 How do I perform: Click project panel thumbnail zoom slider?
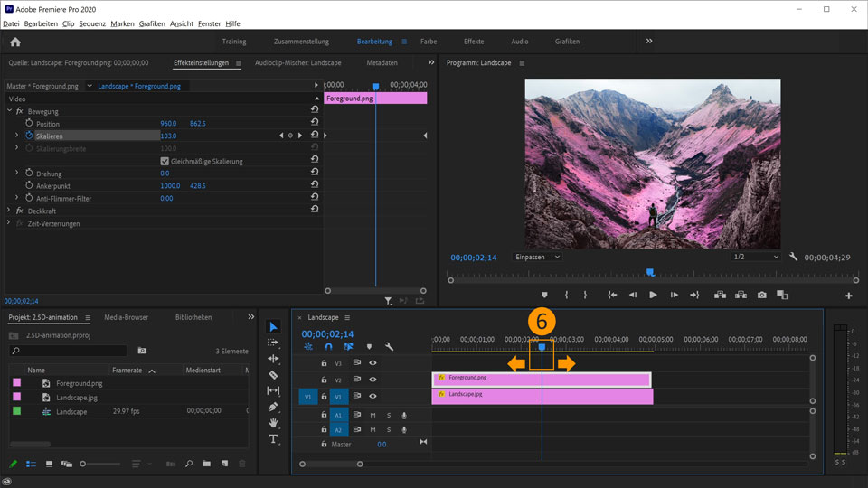click(83, 464)
